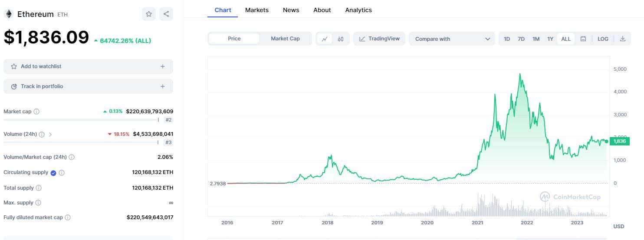Toggle chart to Price view
Image resolution: width=644 pixels, height=240 pixels.
(x=234, y=39)
